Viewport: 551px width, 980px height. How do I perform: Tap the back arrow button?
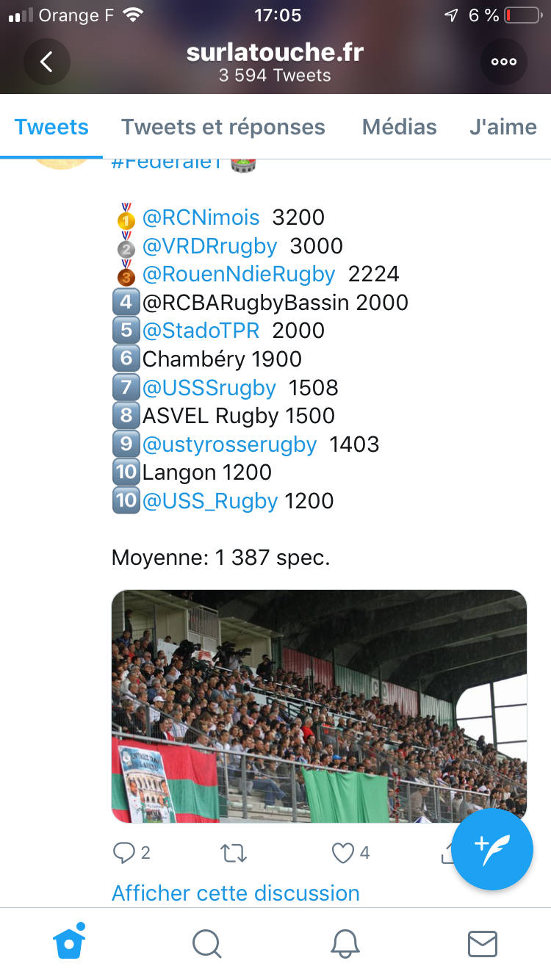[47, 62]
